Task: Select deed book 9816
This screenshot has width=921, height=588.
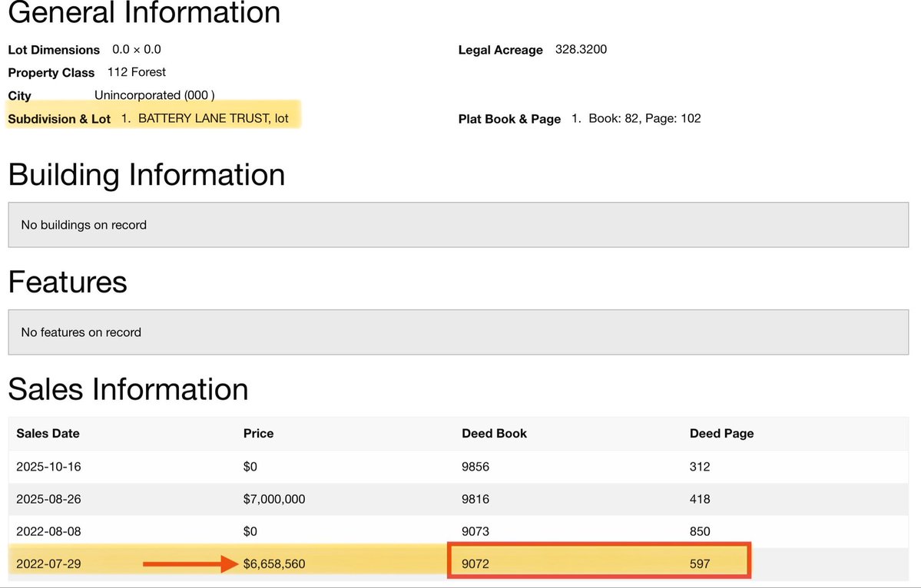Action: pos(475,499)
